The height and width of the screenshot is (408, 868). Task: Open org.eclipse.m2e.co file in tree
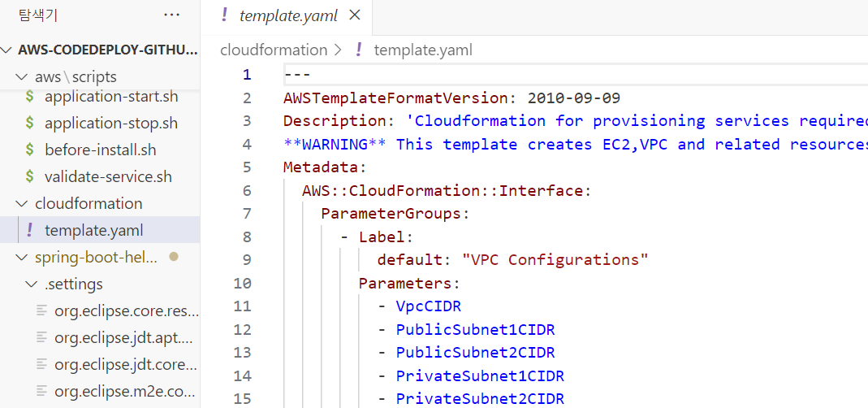(x=124, y=392)
